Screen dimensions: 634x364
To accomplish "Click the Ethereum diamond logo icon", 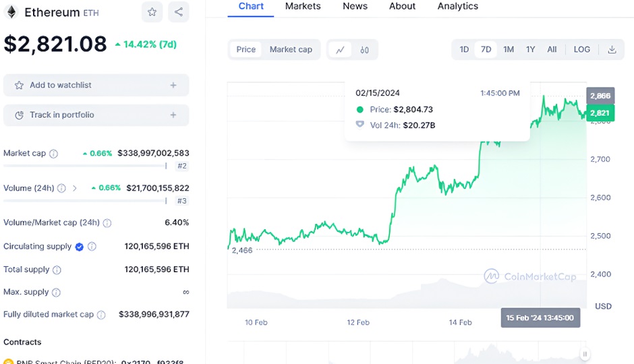I will coord(11,12).
